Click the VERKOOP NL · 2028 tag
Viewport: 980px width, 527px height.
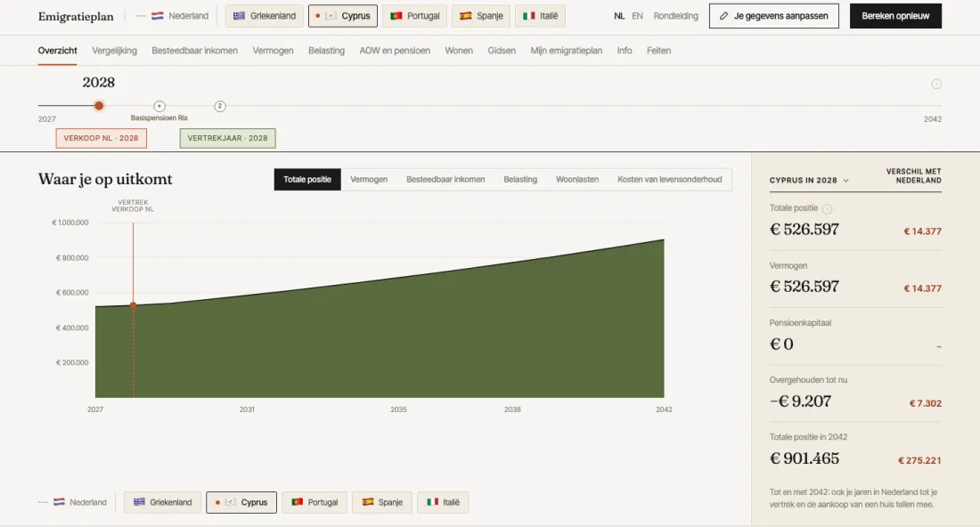[x=102, y=138]
